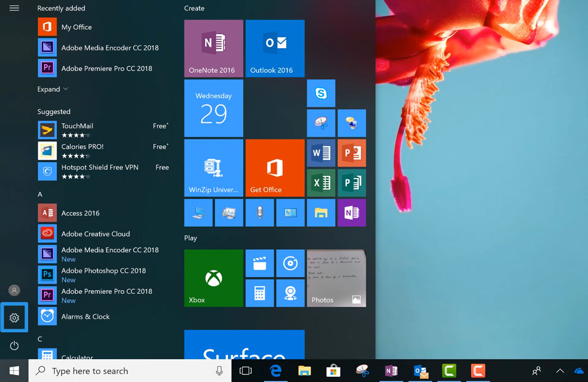The image size is (588, 382).
Task: Select Hotspot Shield Free VPN suggestion
Action: (x=103, y=172)
